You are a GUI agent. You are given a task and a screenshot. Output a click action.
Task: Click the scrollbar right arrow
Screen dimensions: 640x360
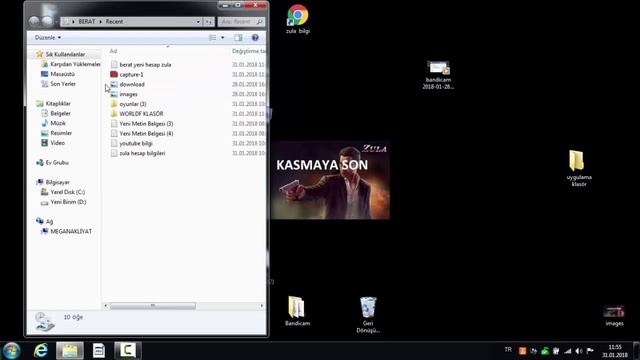[262, 305]
